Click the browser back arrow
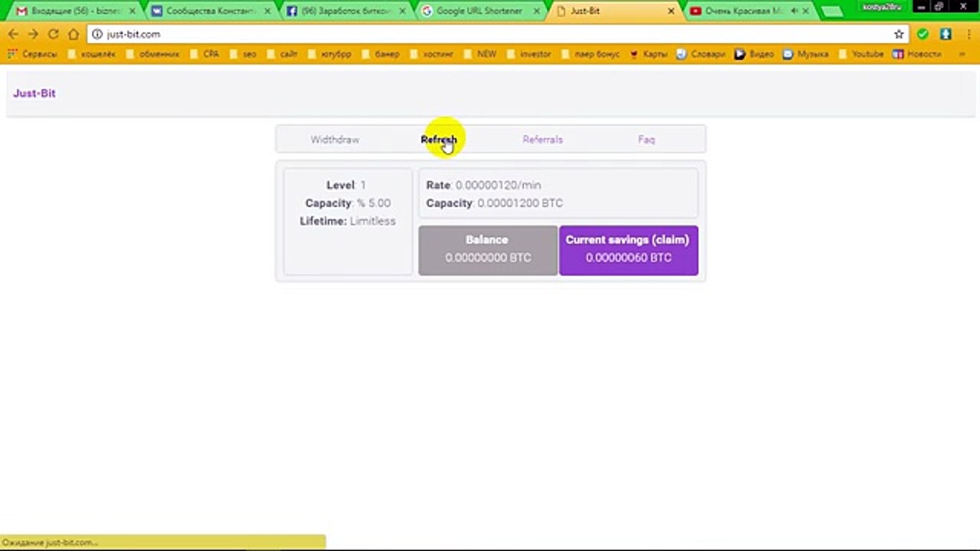 [13, 34]
